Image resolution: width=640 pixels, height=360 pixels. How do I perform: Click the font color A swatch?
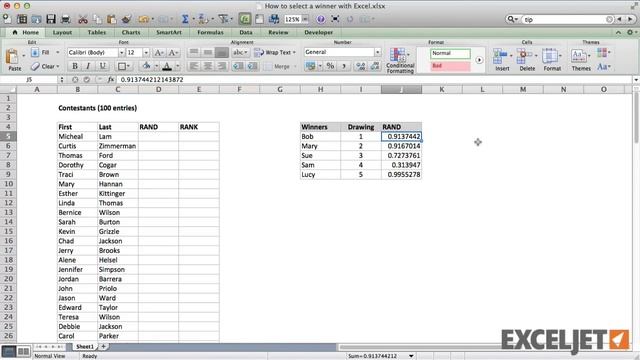point(167,66)
